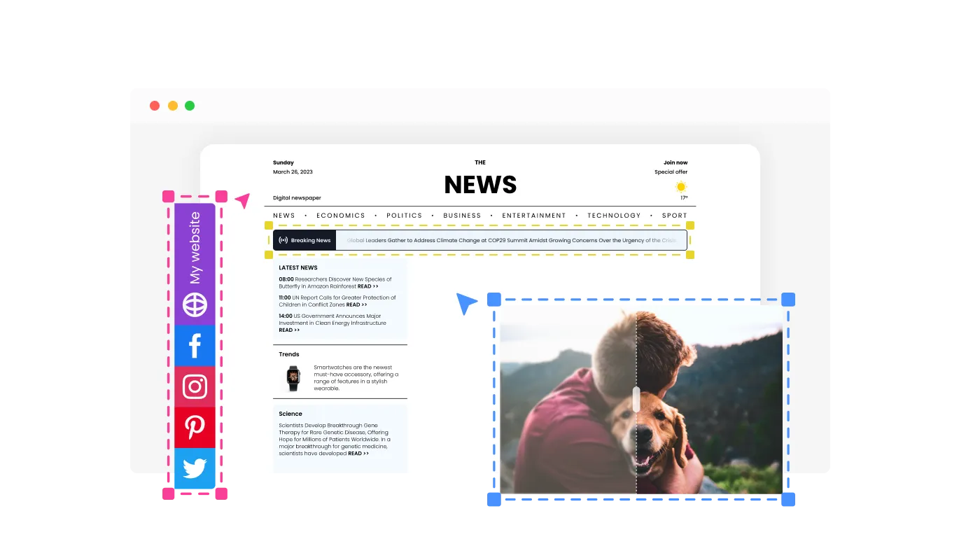Click the smartwatch image under Trends
Viewport: 959px width, 560px height.
(x=293, y=378)
